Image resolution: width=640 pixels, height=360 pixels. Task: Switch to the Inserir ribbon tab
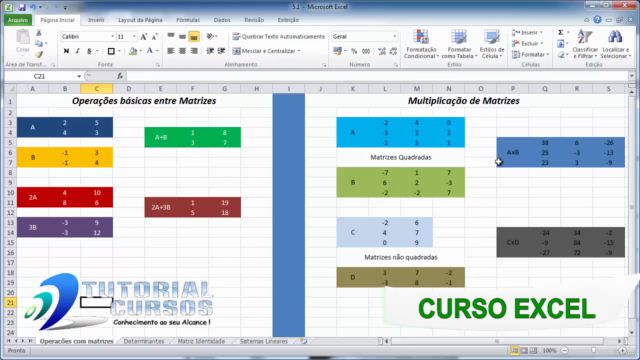coord(96,20)
